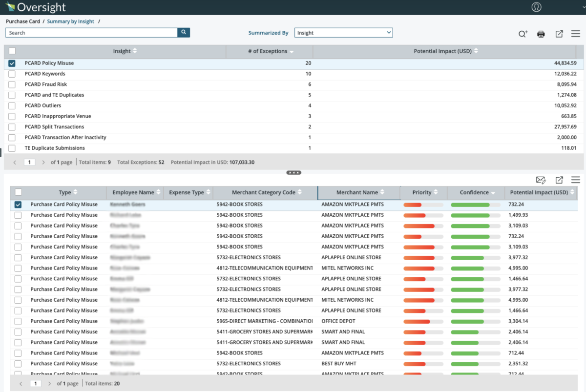Image resolution: width=586 pixels, height=392 pixels.
Task: Go to previous page in insight table
Action: pyautogui.click(x=15, y=162)
